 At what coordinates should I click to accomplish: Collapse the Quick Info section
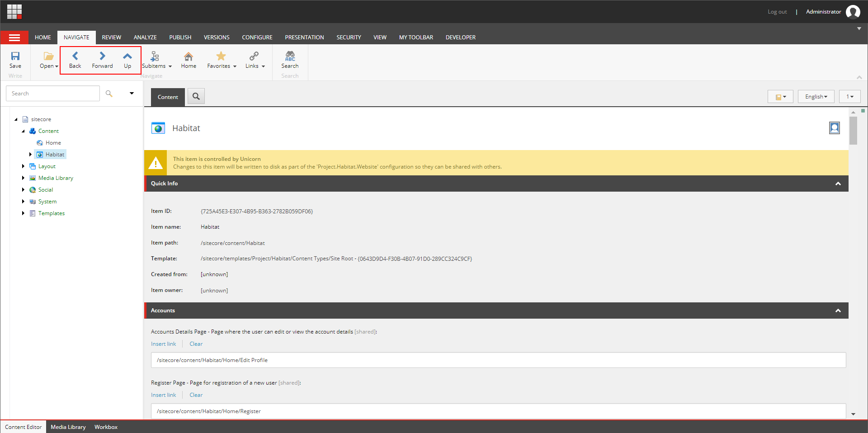point(838,184)
